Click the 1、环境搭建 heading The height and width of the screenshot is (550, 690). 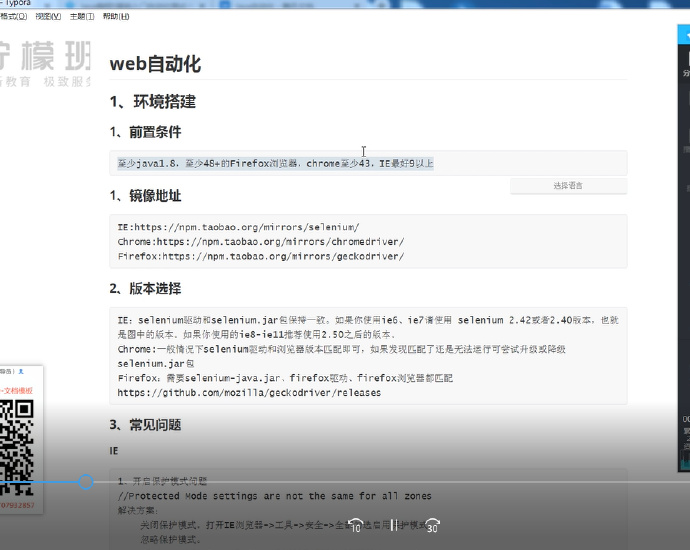153,102
